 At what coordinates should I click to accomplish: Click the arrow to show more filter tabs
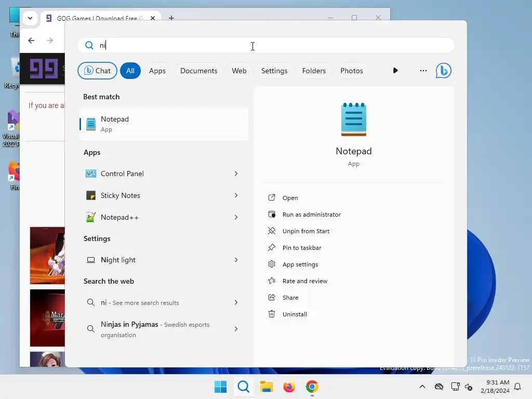(x=395, y=71)
